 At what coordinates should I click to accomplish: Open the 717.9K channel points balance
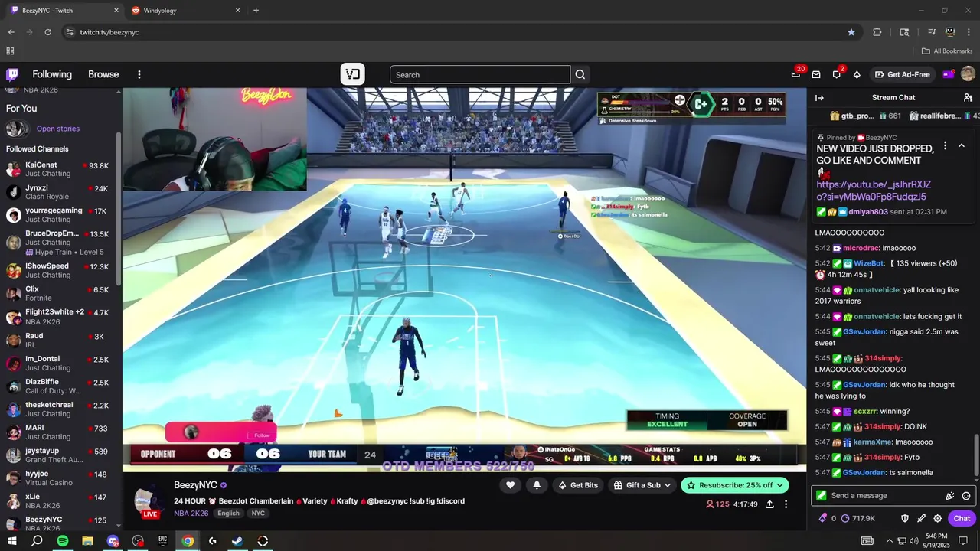point(857,518)
